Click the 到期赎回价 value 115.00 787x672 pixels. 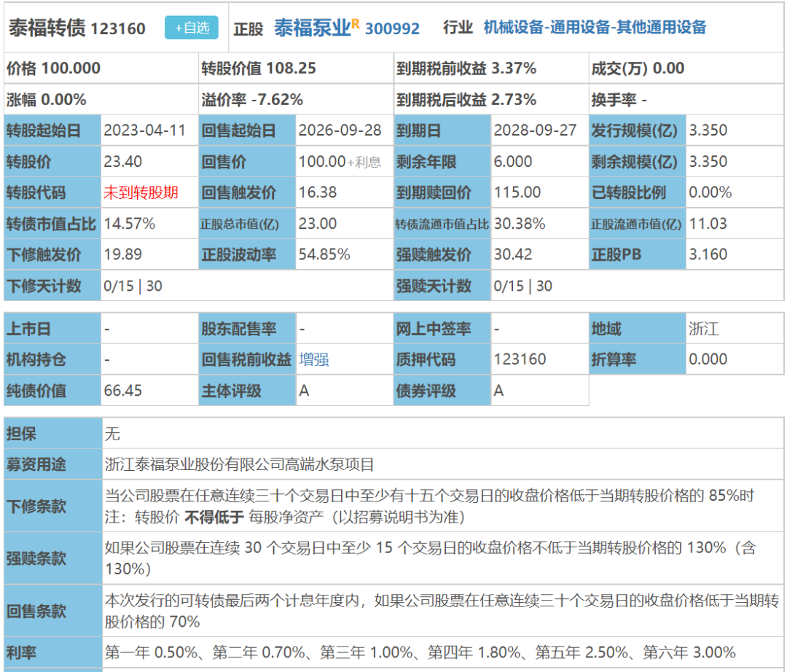click(x=517, y=192)
